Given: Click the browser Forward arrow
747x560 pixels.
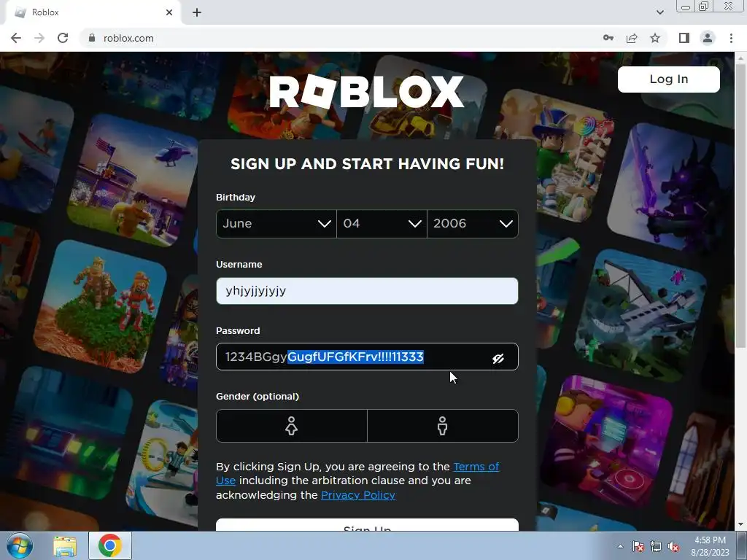Looking at the screenshot, I should pyautogui.click(x=39, y=38).
